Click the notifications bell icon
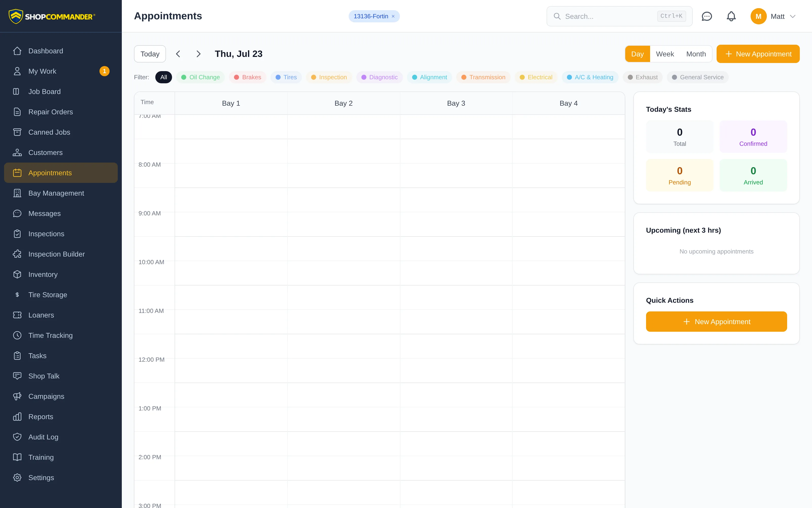Viewport: 812px width, 508px height. click(x=731, y=16)
